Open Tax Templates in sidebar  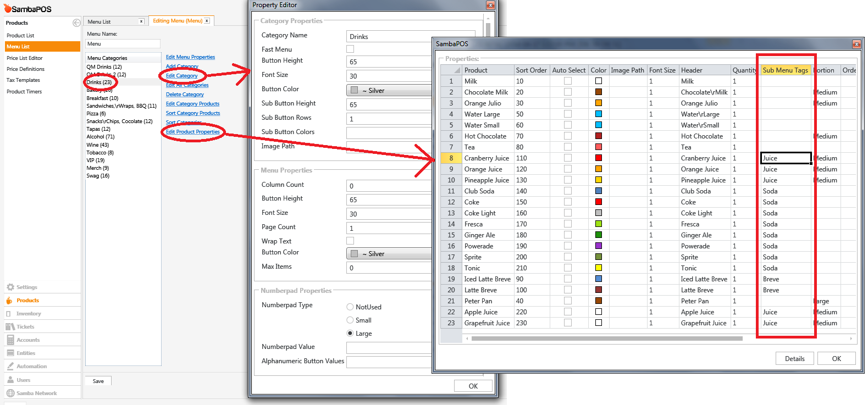tap(23, 80)
